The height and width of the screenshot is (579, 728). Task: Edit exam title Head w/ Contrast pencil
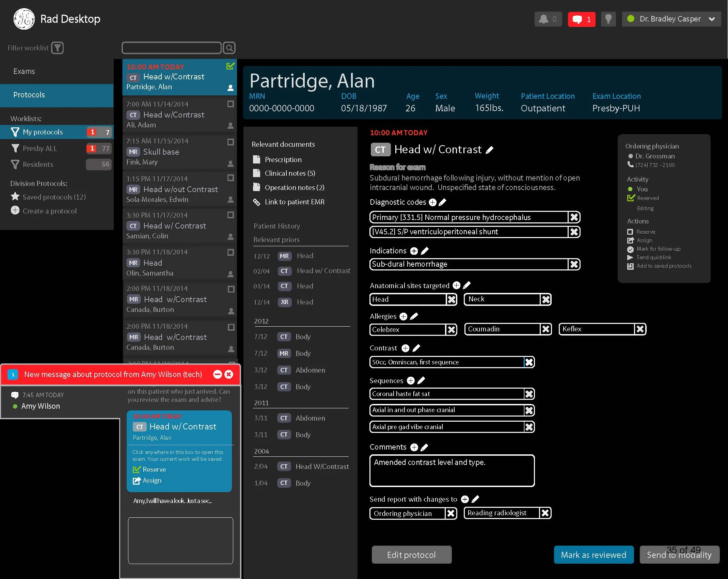click(490, 150)
